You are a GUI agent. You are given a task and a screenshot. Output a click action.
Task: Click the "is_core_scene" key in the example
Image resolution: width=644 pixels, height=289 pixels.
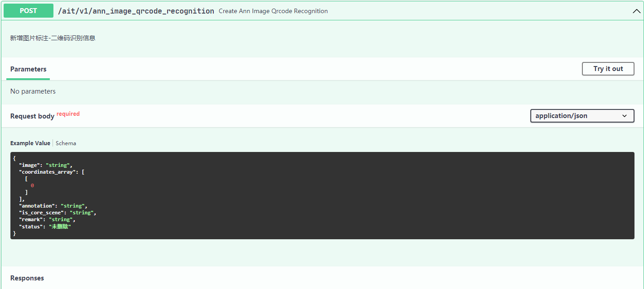pyautogui.click(x=41, y=213)
